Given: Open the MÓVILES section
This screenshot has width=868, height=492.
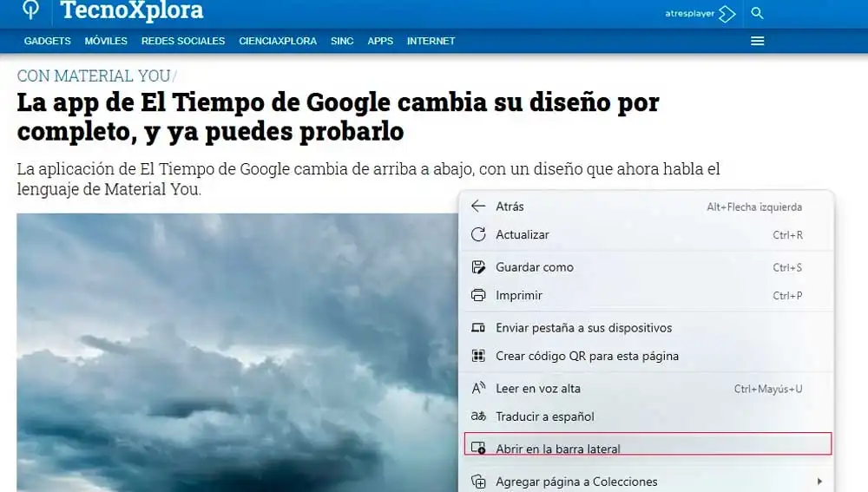Looking at the screenshot, I should [x=106, y=41].
